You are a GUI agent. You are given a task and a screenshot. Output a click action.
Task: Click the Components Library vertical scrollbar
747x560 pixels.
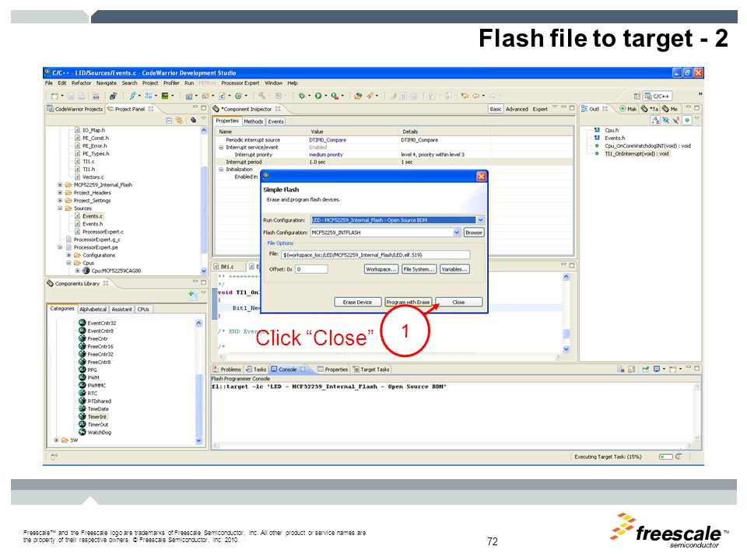(x=198, y=381)
